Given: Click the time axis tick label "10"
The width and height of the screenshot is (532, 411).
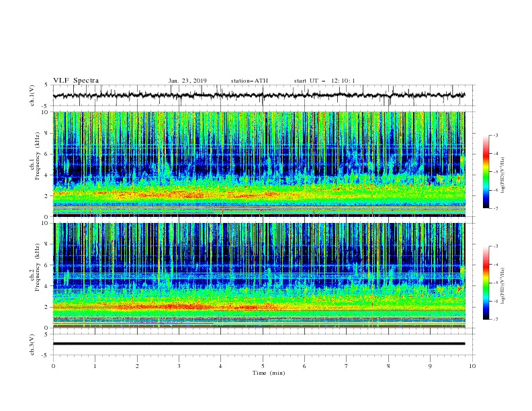Looking at the screenshot, I should (472, 366).
